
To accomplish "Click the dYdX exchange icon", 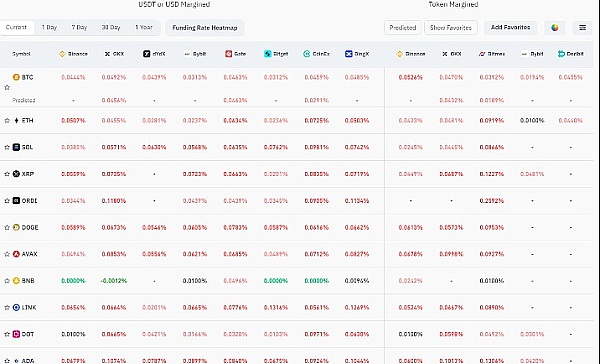I will click(x=147, y=54).
